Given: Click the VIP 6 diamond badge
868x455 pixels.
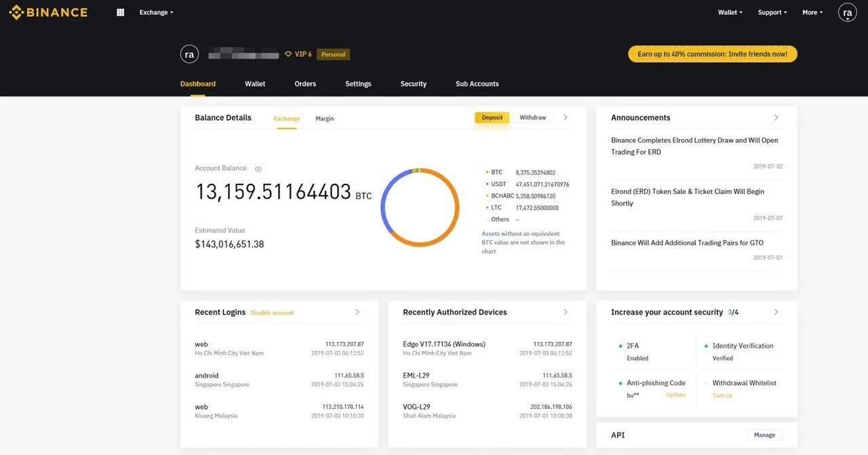Looking at the screenshot, I should tap(298, 54).
